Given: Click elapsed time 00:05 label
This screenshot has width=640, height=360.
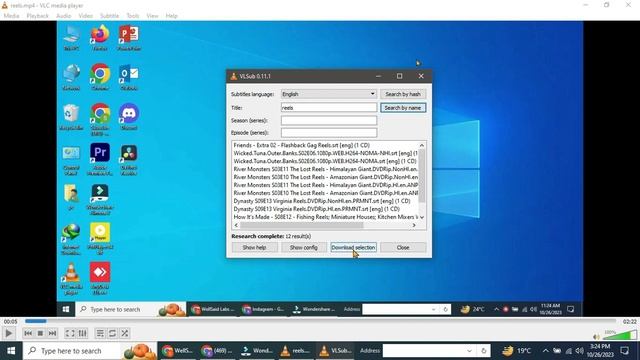Looking at the screenshot, I should coord(11,322).
